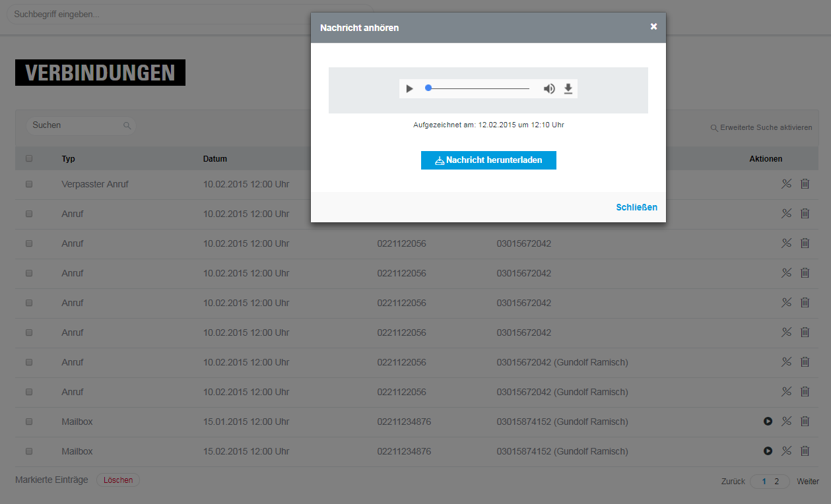This screenshot has width=831, height=504.
Task: Go to page 2 of results
Action: 777,482
